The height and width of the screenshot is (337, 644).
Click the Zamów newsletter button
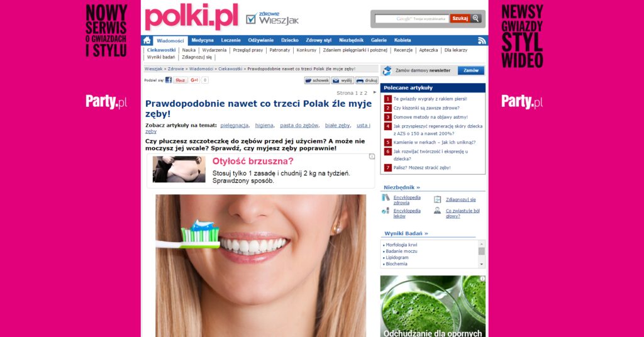(471, 70)
